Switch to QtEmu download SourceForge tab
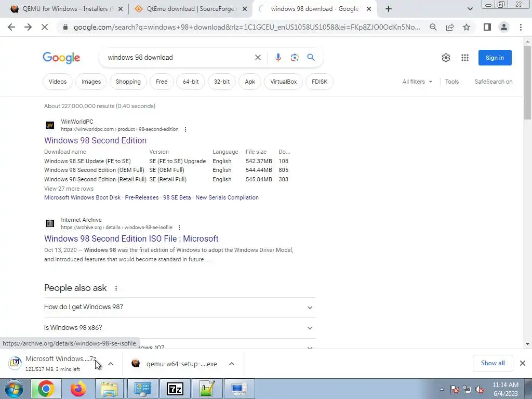The width and height of the screenshot is (532, 399). point(190,9)
